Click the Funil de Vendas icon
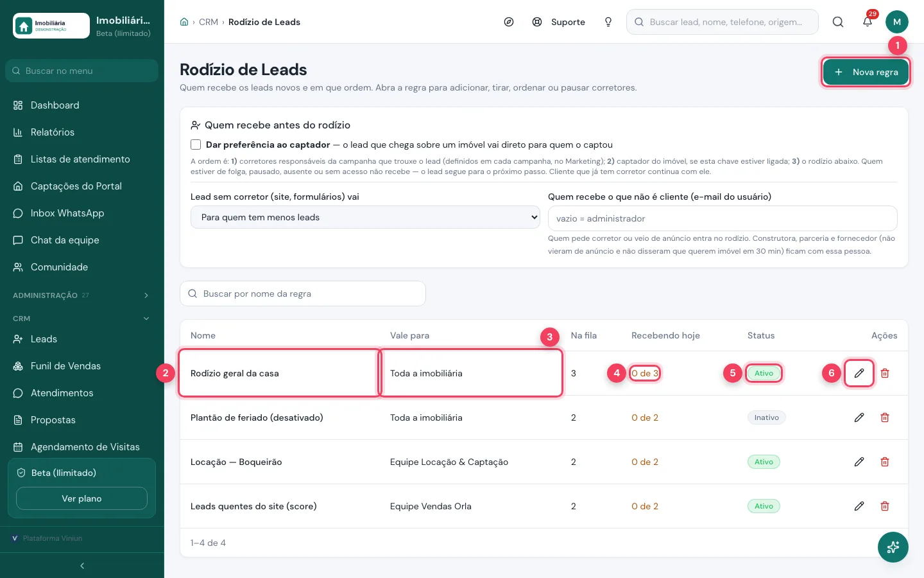 [18, 366]
